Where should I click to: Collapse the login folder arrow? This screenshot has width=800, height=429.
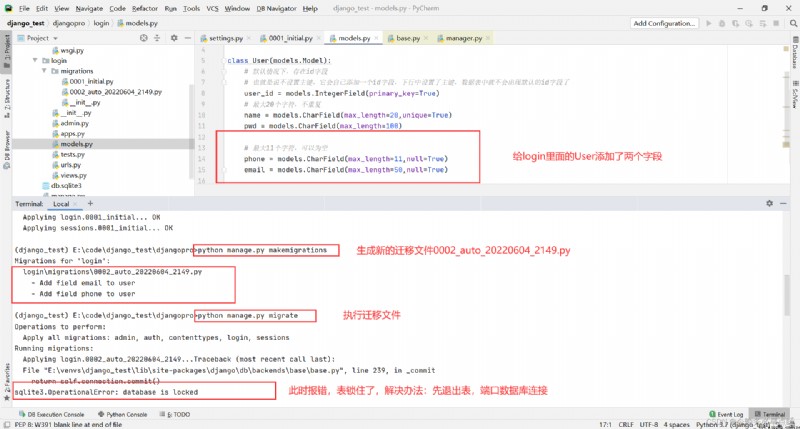[x=35, y=60]
